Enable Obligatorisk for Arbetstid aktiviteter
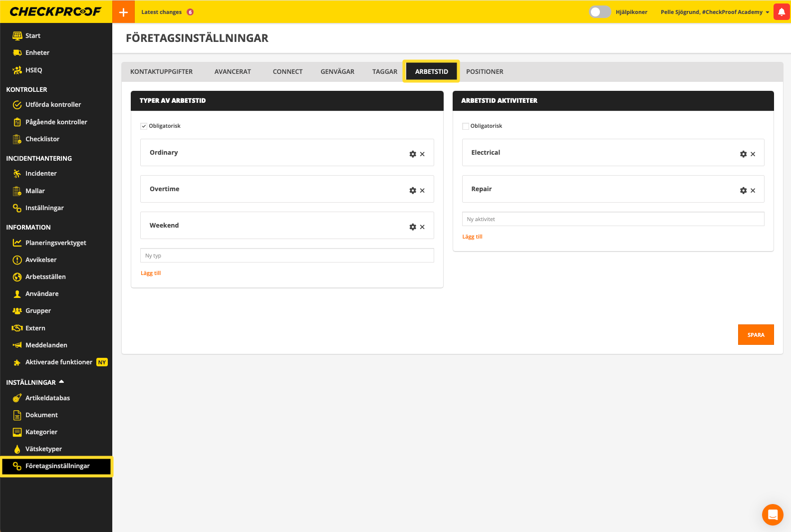 (x=466, y=126)
